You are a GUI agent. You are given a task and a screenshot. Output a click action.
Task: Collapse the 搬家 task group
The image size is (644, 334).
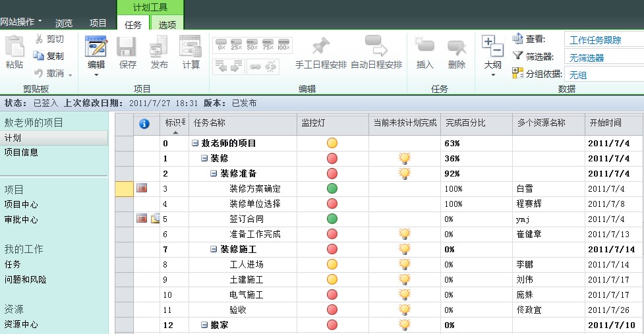coord(204,325)
